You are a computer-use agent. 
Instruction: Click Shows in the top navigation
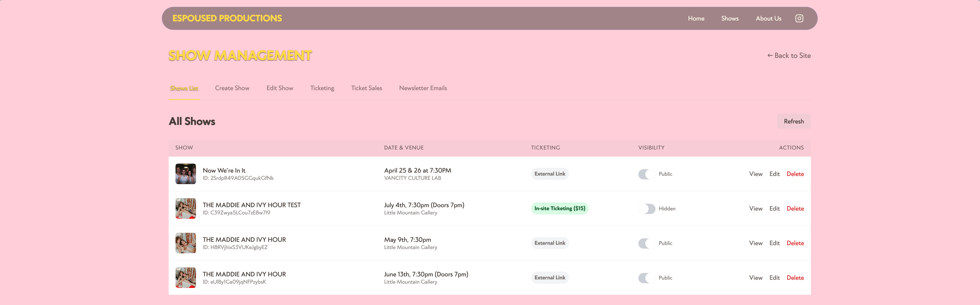pos(730,18)
